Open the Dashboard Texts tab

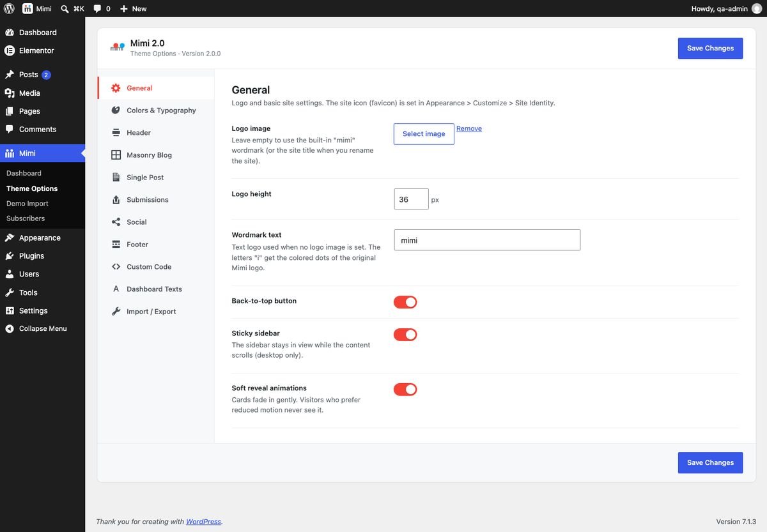[156, 289]
